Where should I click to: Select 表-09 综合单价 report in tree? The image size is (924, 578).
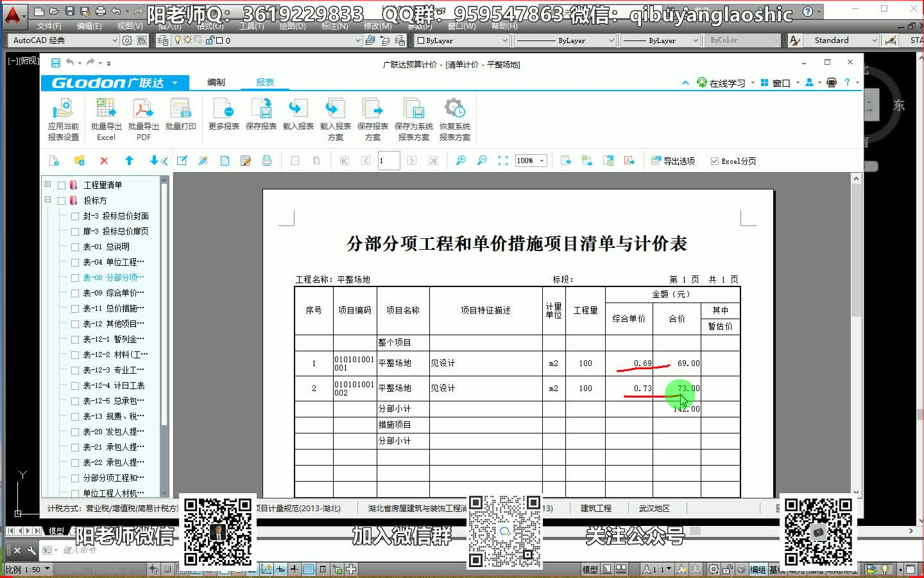tap(114, 293)
